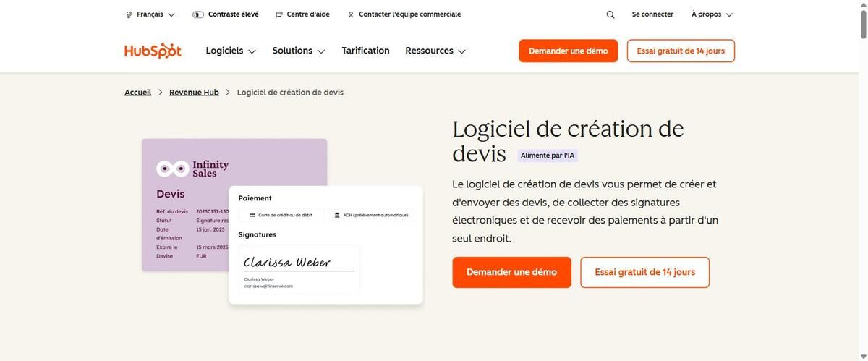The width and height of the screenshot is (868, 361).
Task: Click the bank icon beside ACH
Action: coord(337,215)
